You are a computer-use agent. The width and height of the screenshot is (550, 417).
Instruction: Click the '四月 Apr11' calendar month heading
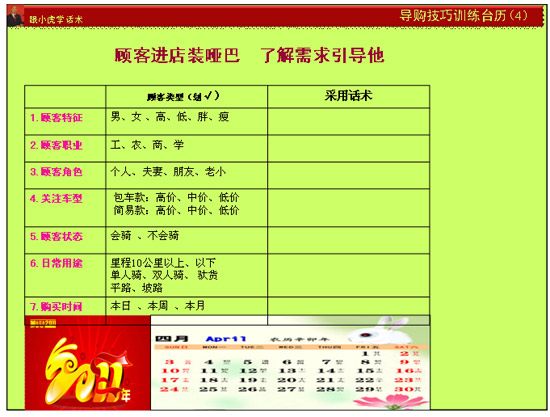coord(201,339)
